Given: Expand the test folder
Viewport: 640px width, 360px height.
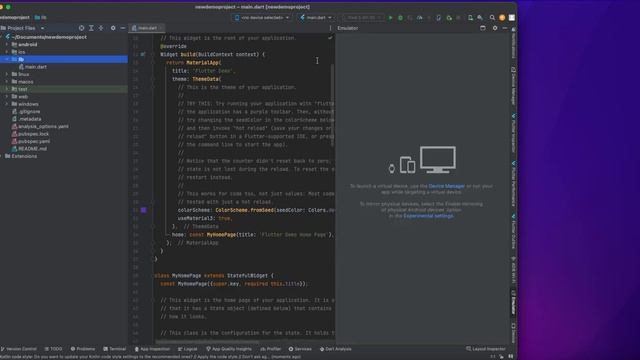Looking at the screenshot, I should coord(7,89).
